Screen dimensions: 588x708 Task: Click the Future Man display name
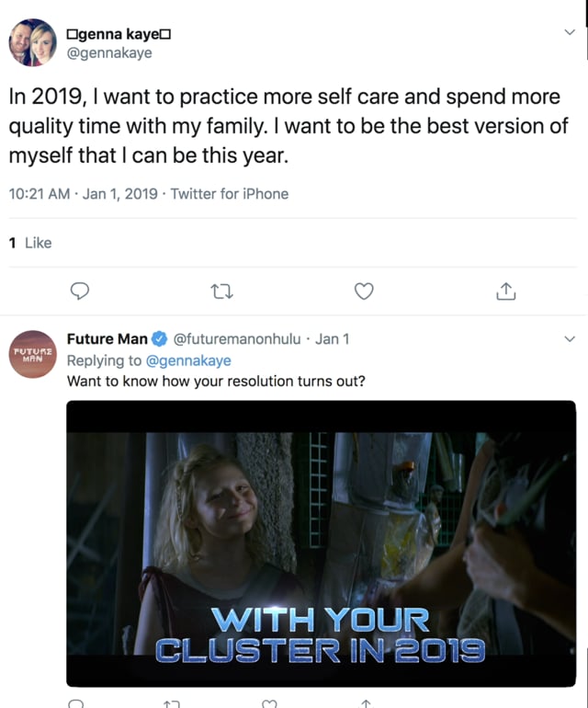click(107, 339)
